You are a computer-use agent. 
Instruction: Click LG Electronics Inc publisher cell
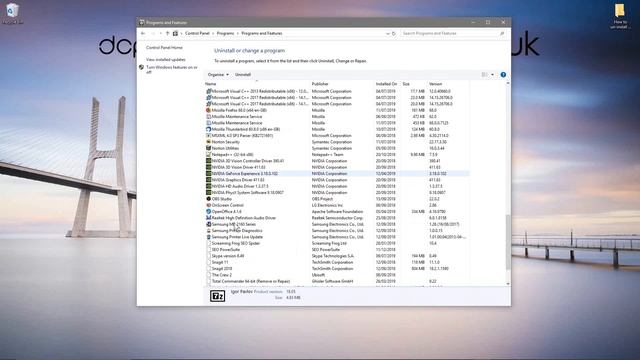tap(327, 205)
